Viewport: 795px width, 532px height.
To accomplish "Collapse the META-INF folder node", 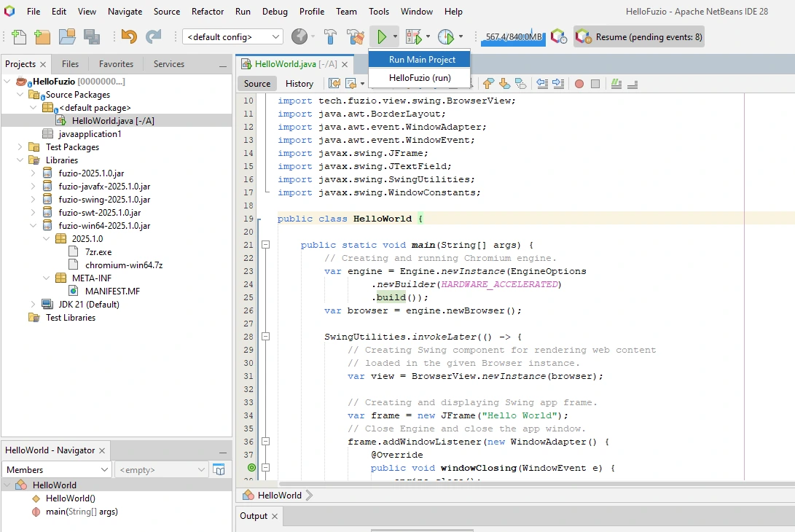I will click(x=47, y=278).
